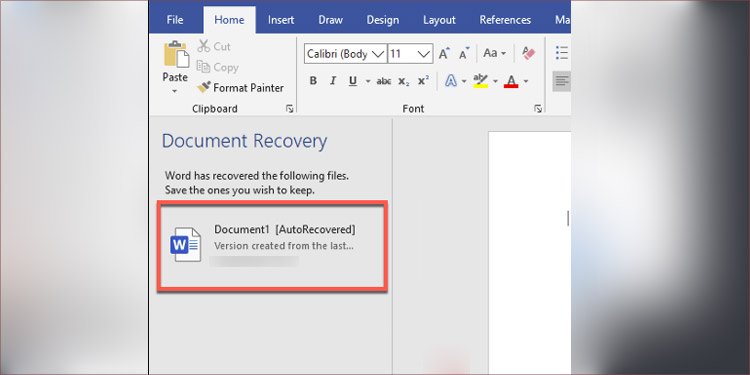This screenshot has width=750, height=375.
Task: Toggle Underline formatting
Action: pyautogui.click(x=353, y=81)
